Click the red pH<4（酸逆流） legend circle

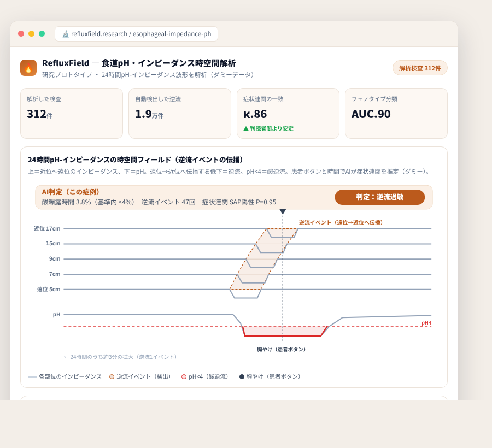tap(184, 377)
